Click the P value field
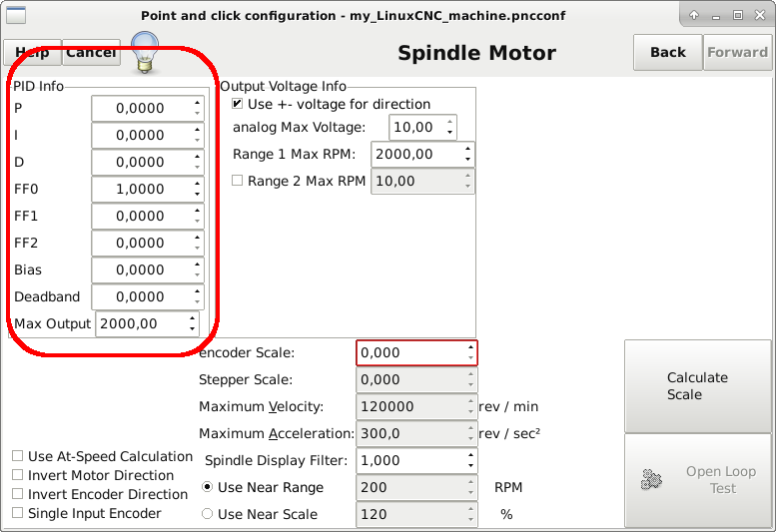The height and width of the screenshot is (532, 776). click(x=140, y=108)
